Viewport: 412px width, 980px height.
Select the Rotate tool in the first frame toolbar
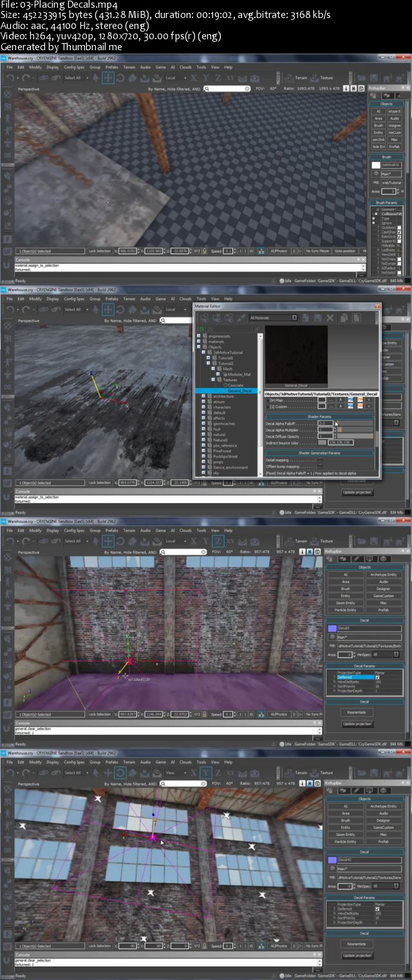[x=120, y=78]
